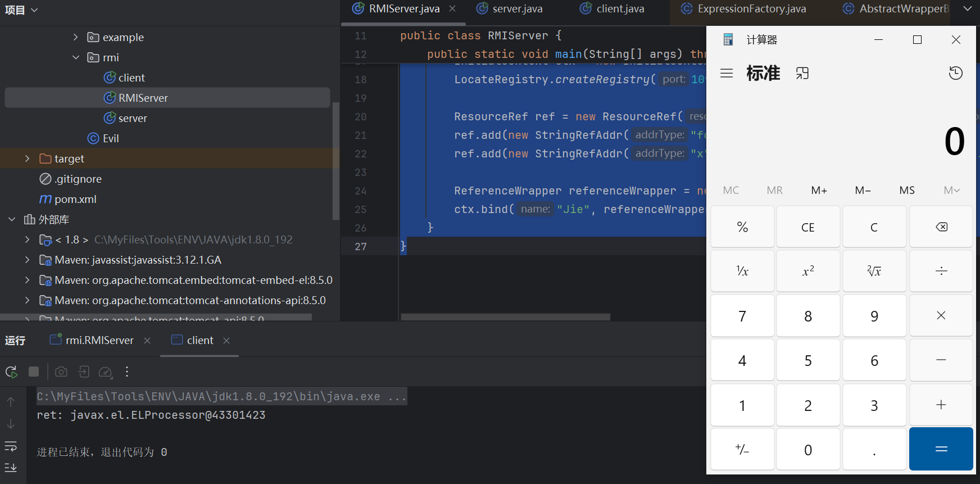Stop the running process
This screenshot has height=484, width=980.
[34, 372]
